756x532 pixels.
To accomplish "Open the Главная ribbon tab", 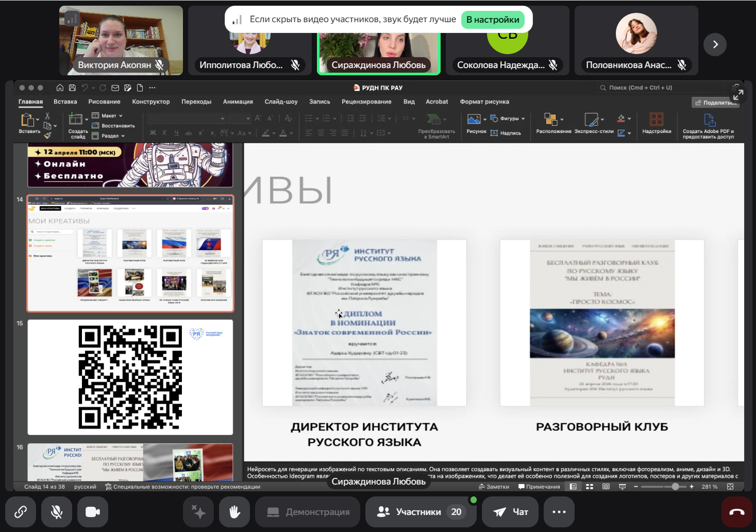I will (x=31, y=102).
